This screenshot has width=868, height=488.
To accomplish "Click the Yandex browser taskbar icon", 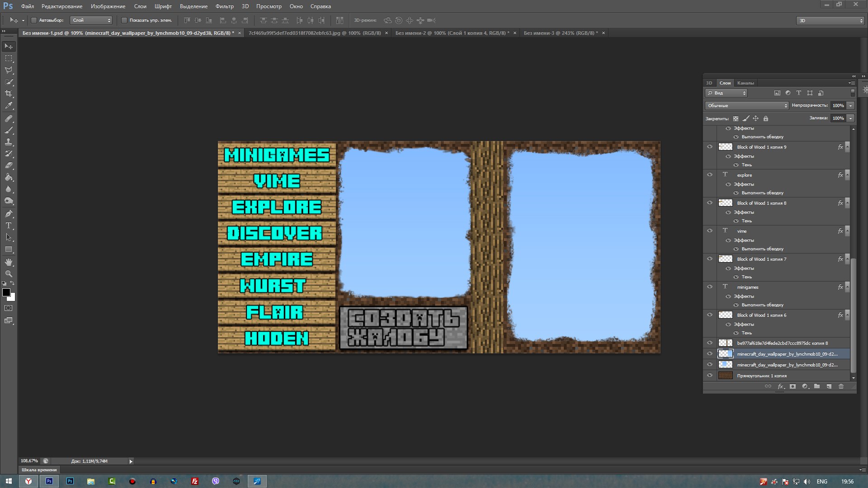I will click(x=28, y=481).
